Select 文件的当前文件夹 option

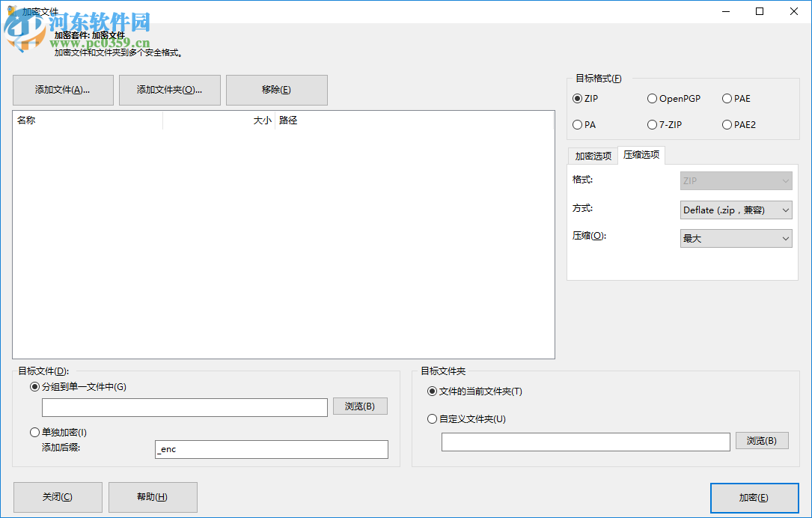[432, 390]
